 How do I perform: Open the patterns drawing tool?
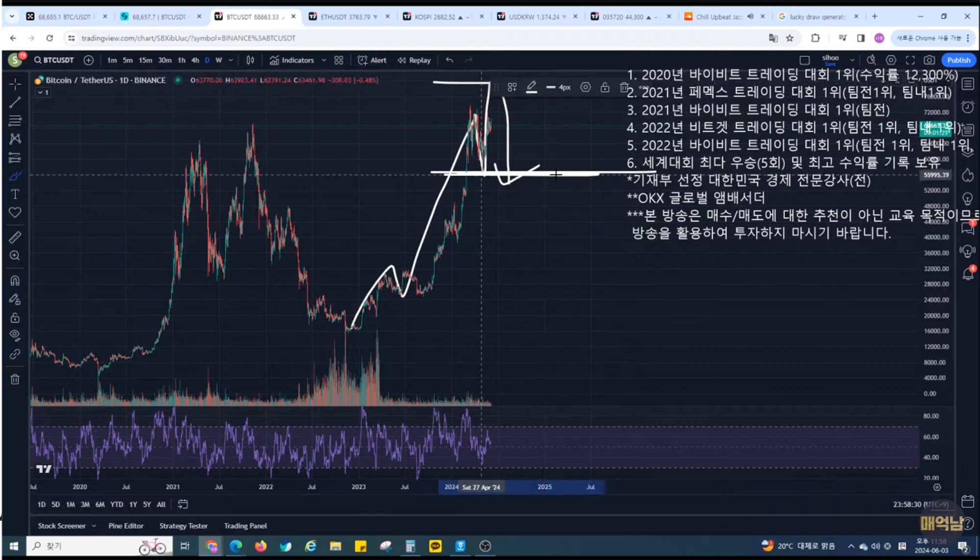pyautogui.click(x=15, y=139)
